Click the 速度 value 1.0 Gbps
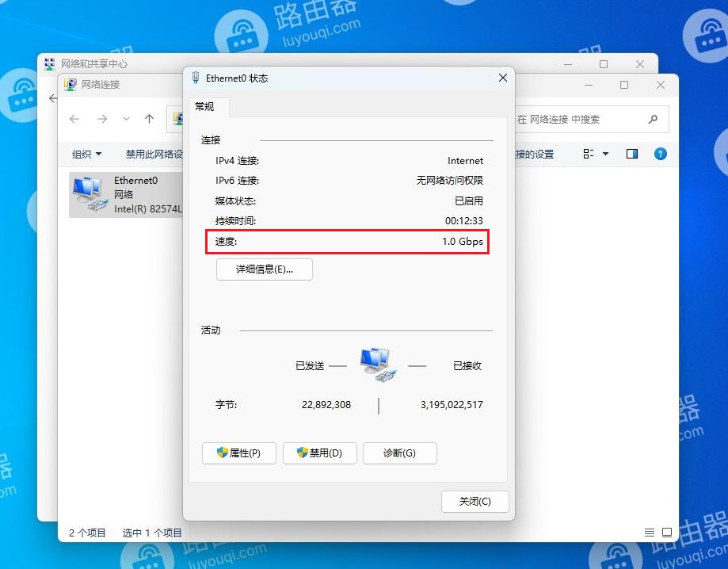This screenshot has width=728, height=569. coord(463,242)
